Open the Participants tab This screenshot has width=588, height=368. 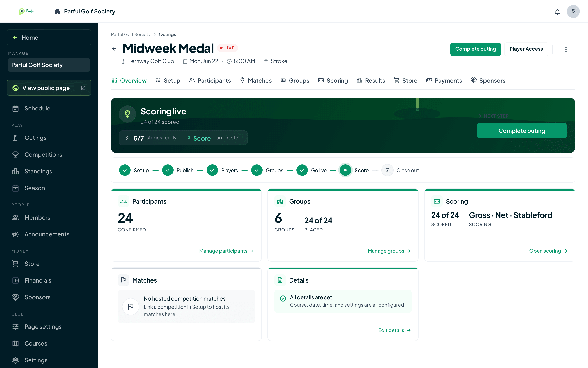point(210,81)
